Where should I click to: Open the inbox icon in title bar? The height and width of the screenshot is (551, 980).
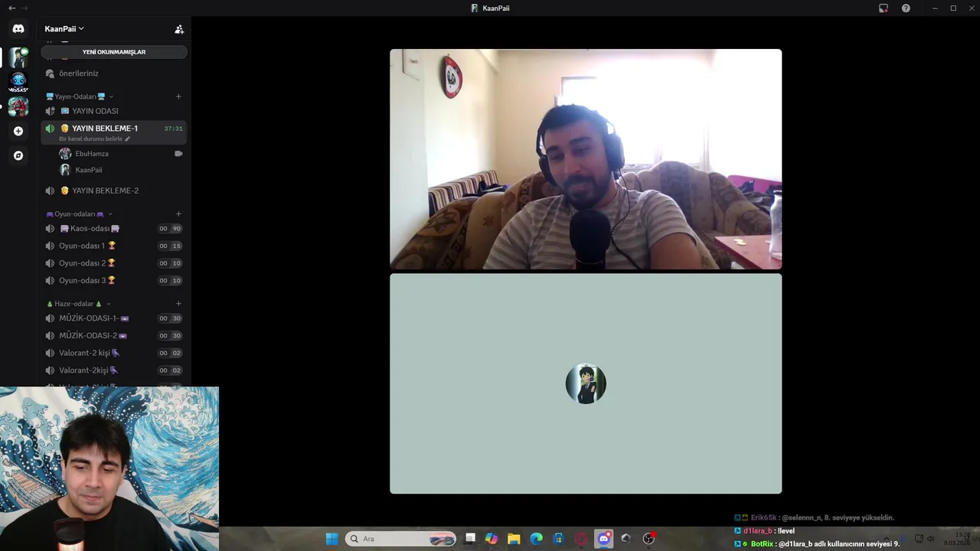(884, 8)
